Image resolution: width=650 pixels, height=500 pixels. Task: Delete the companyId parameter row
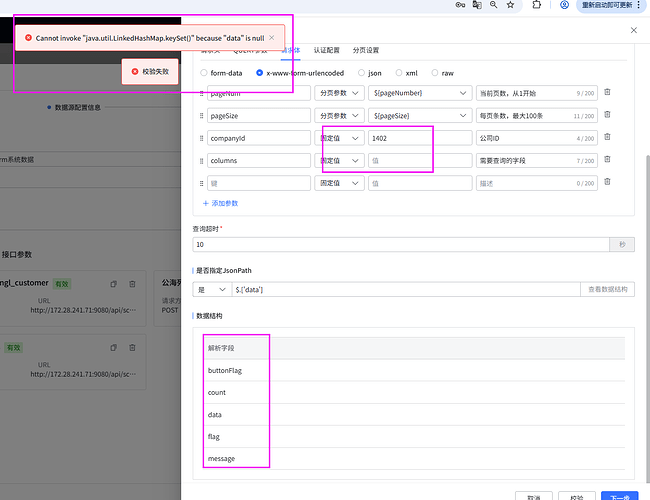pyautogui.click(x=607, y=137)
